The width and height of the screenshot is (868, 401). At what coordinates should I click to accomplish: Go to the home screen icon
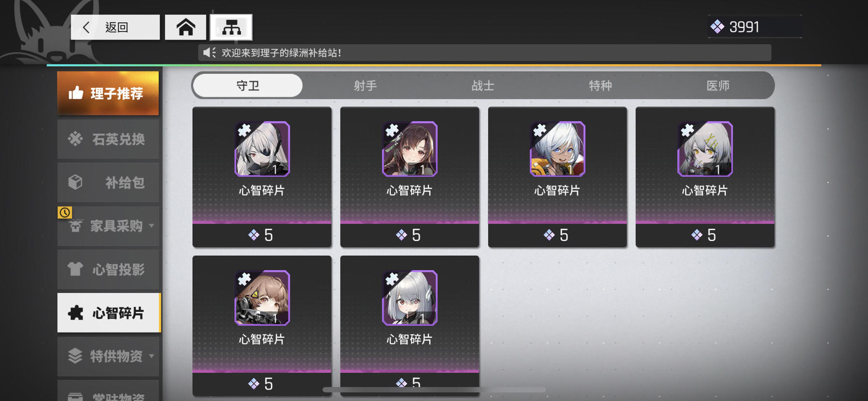coord(185,27)
